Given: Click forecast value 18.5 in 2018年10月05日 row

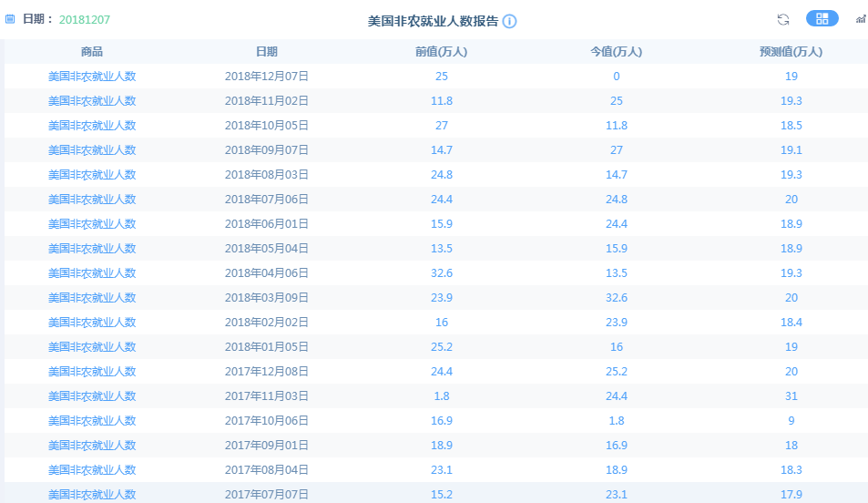Looking at the screenshot, I should point(791,125).
